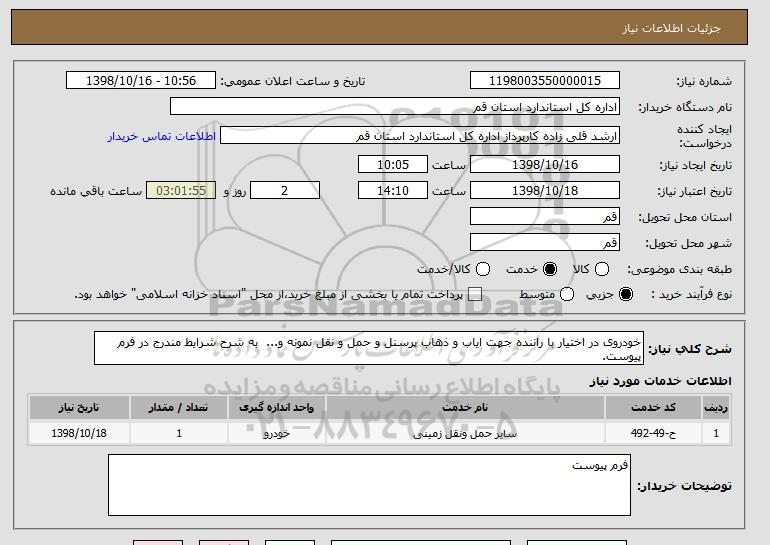Click the ردیف column header
Viewport: 770px width, 545px height.
716,408
